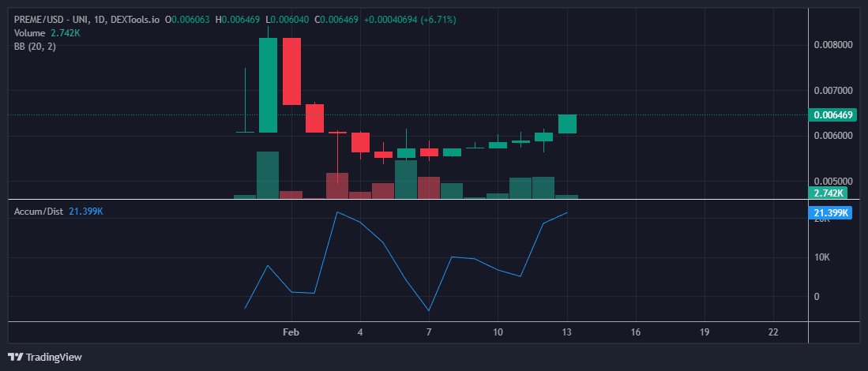Click the tall green candle before Feb
868x371 pixels.
[268, 85]
